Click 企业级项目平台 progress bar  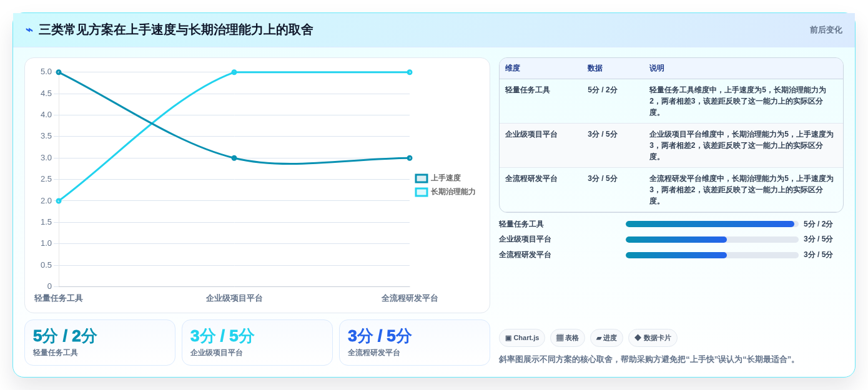click(712, 240)
